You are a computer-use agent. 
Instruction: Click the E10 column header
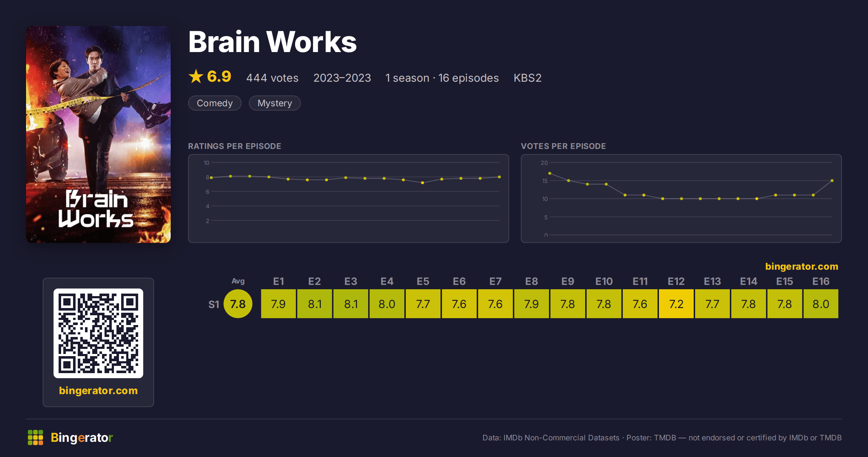point(604,281)
